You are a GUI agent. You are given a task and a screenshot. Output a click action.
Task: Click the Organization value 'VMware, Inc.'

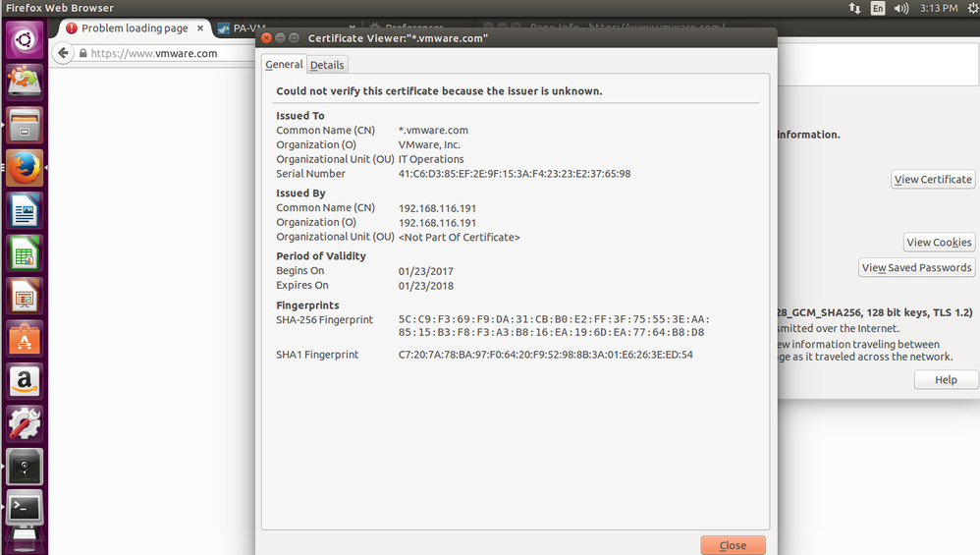click(x=429, y=144)
